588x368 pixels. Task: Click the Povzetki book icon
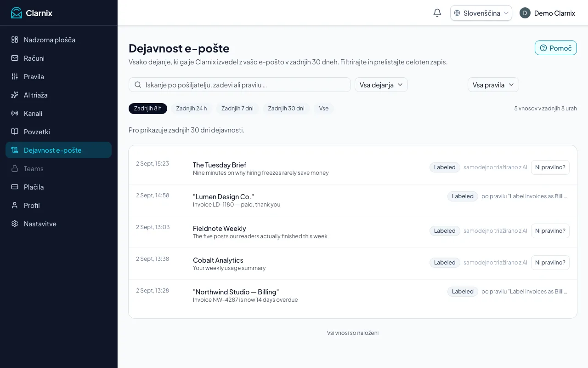tap(15, 132)
